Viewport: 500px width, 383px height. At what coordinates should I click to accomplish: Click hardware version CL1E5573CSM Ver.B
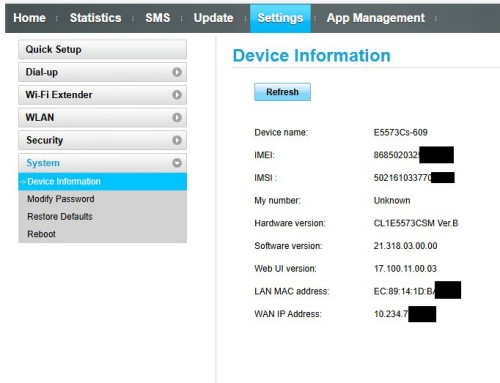[x=416, y=223]
